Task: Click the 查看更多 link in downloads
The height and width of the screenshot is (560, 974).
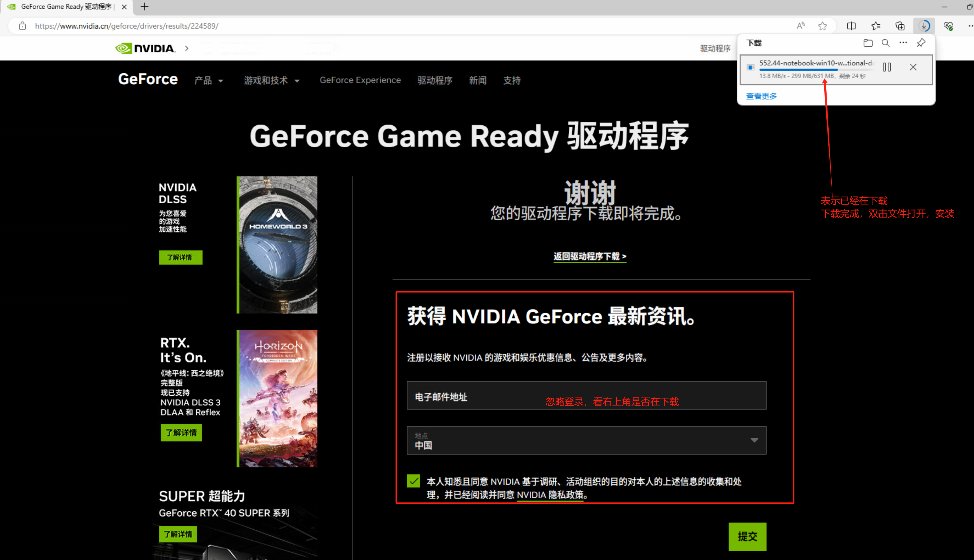Action: [762, 96]
